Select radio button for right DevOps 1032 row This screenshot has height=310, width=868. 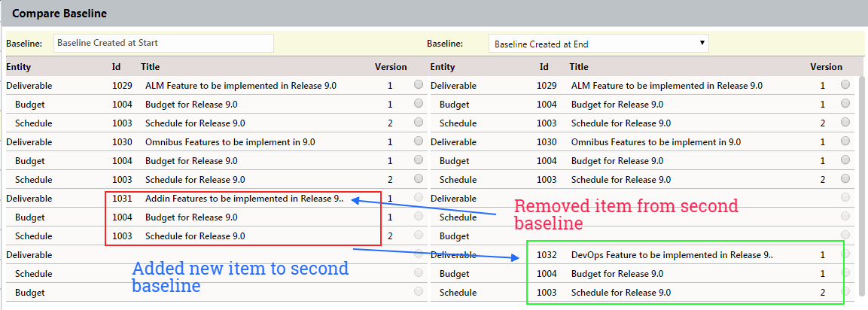(845, 254)
